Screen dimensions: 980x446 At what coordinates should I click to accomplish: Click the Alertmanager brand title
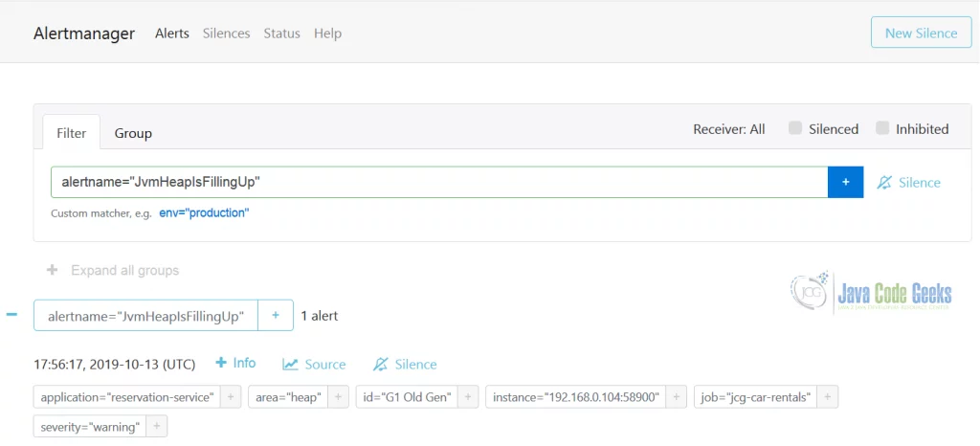(x=84, y=33)
